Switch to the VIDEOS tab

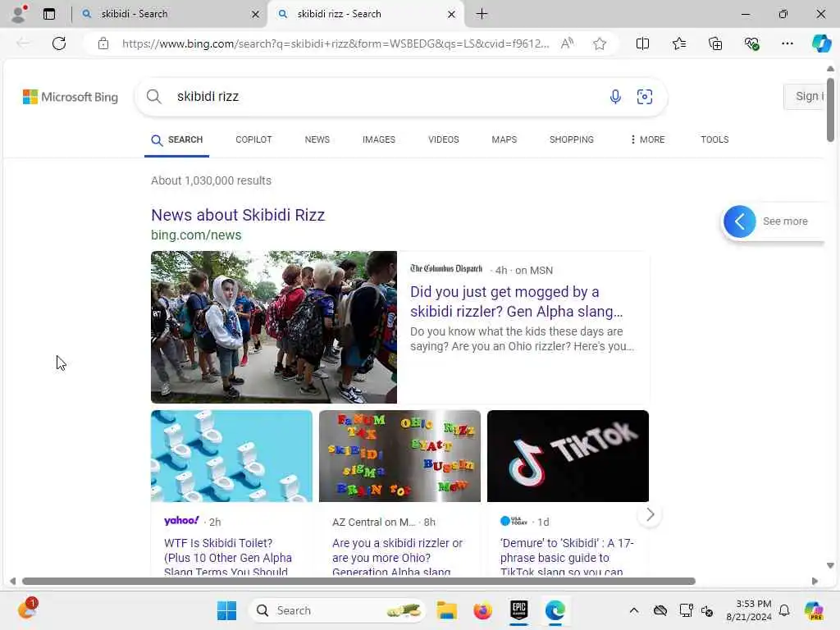pyautogui.click(x=444, y=139)
